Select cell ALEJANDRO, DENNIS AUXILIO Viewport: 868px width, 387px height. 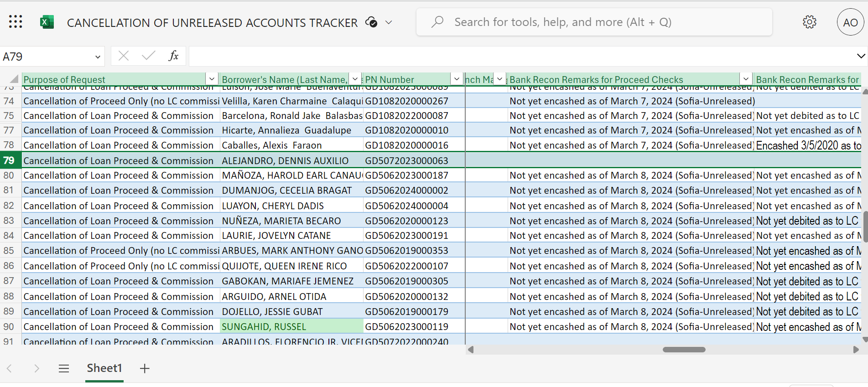point(291,160)
